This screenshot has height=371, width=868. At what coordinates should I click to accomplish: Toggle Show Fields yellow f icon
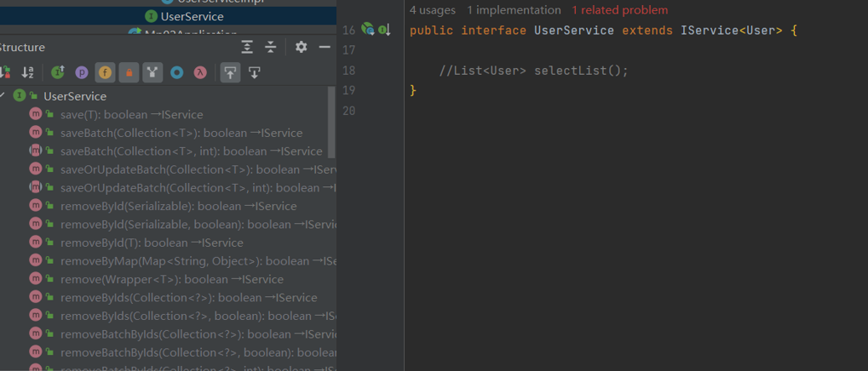coord(105,71)
